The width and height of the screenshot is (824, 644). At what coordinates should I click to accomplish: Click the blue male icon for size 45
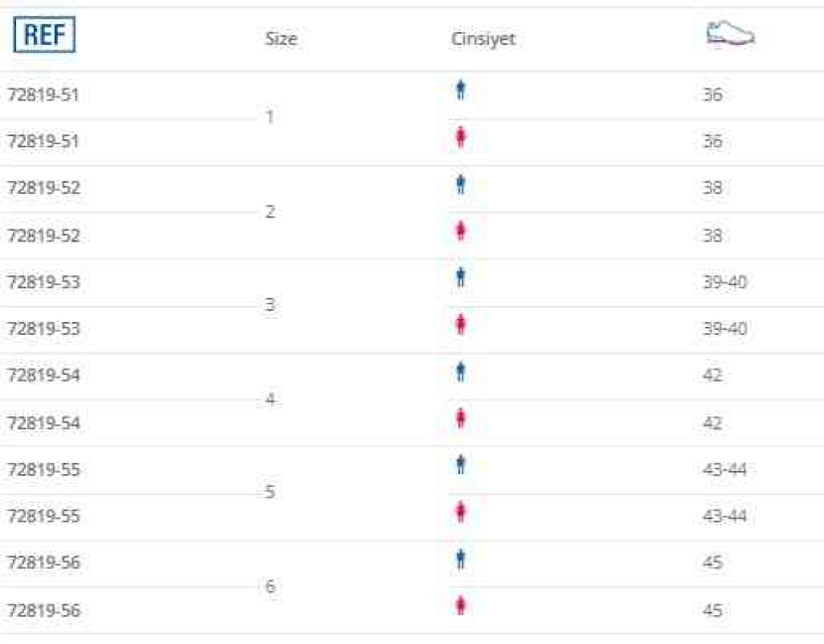tap(461, 559)
